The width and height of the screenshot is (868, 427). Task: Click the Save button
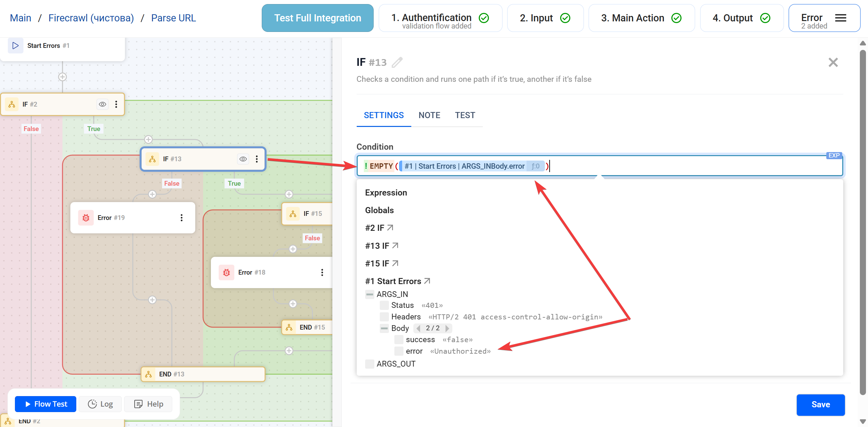pyautogui.click(x=821, y=405)
